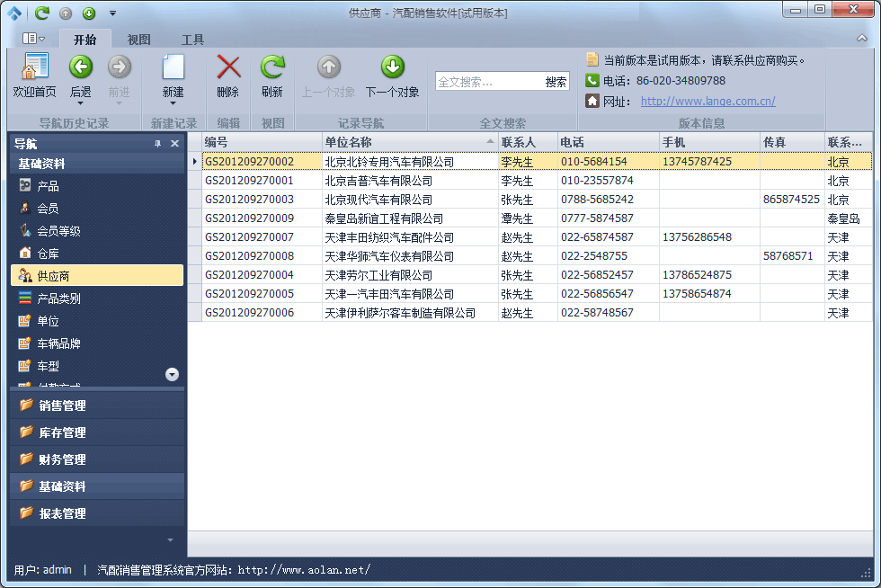881x588 pixels.
Task: Close the 导航 panel
Action: pos(174,144)
